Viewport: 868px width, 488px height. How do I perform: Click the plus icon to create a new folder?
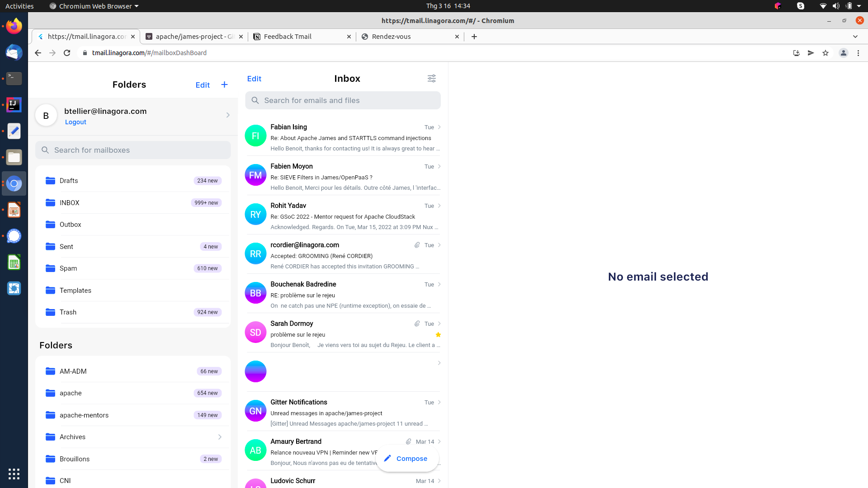point(225,84)
